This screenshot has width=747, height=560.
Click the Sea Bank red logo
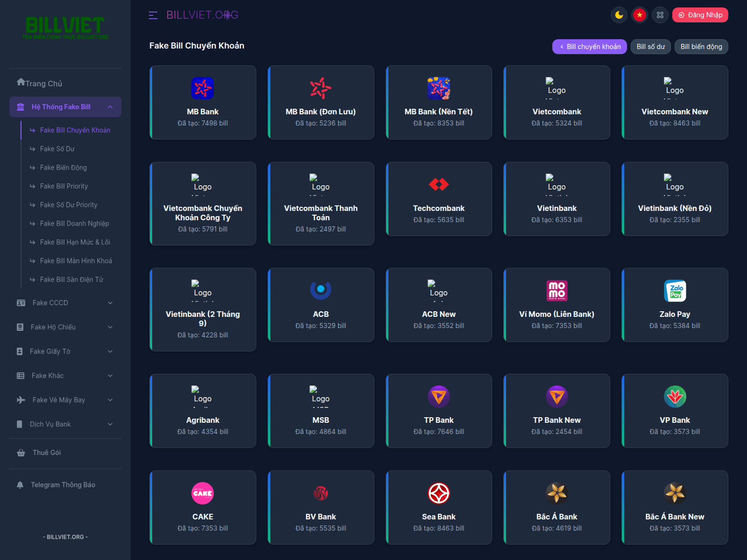coord(439,493)
